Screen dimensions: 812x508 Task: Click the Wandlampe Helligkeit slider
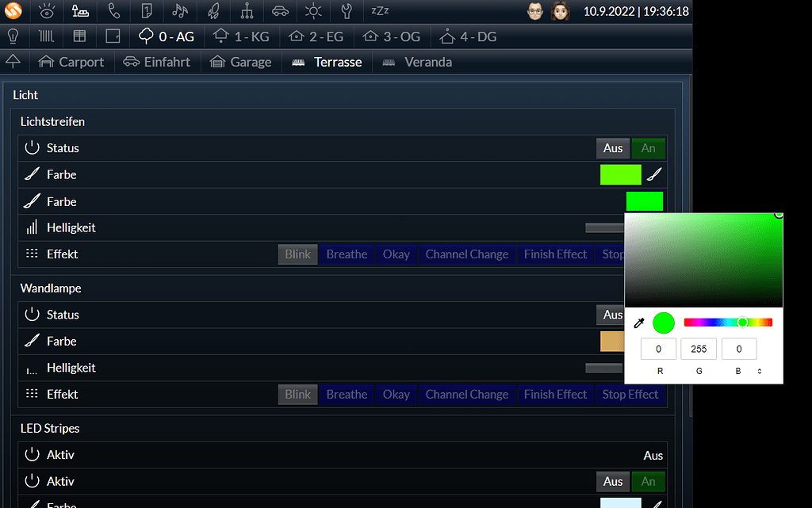tap(603, 368)
